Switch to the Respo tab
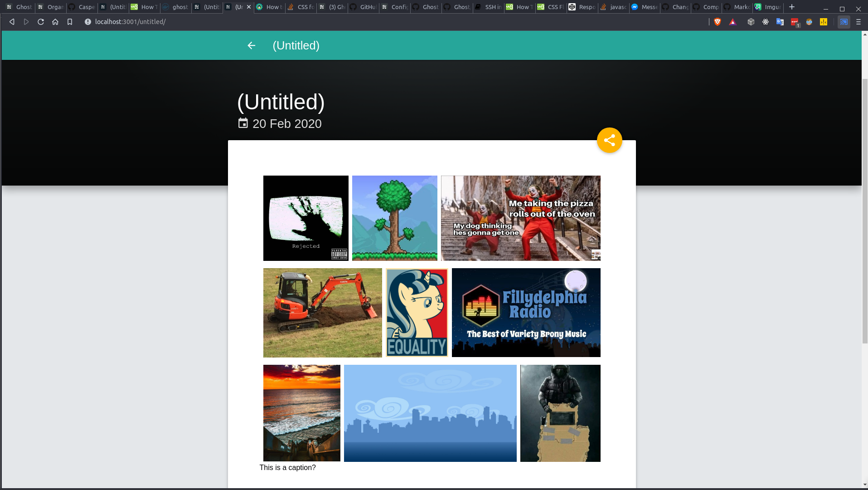Image resolution: width=868 pixels, height=490 pixels. point(582,7)
